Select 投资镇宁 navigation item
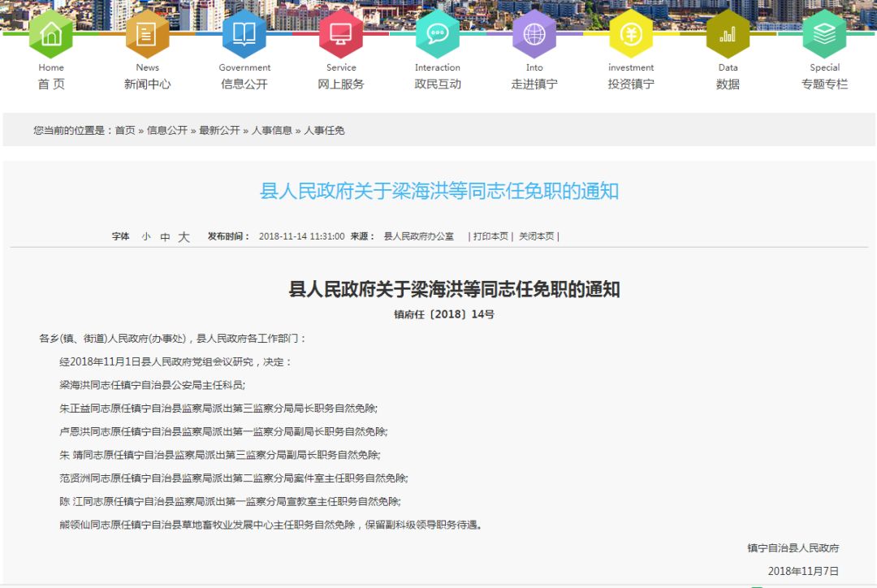The width and height of the screenshot is (877, 588). [x=631, y=84]
